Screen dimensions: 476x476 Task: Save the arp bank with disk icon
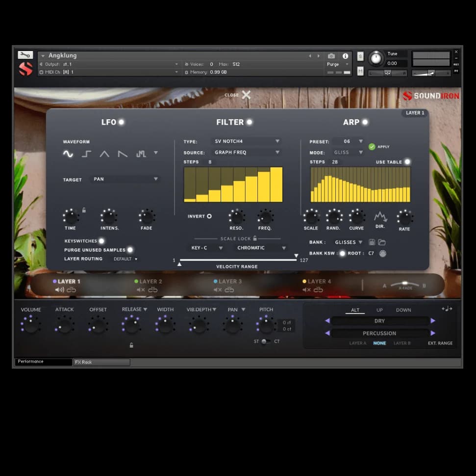click(372, 242)
